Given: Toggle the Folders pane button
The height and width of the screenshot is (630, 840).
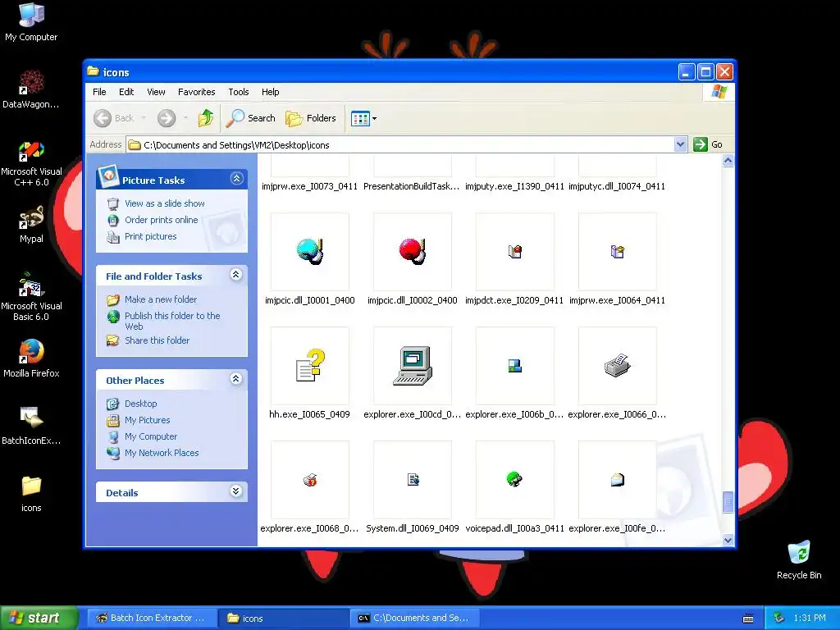Looking at the screenshot, I should 311,118.
